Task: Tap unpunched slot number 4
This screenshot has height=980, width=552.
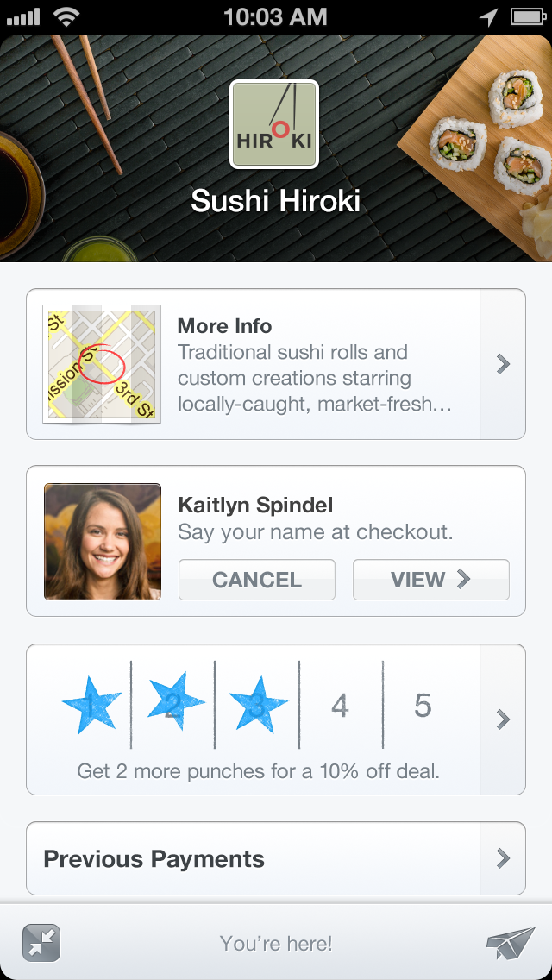Action: [341, 707]
